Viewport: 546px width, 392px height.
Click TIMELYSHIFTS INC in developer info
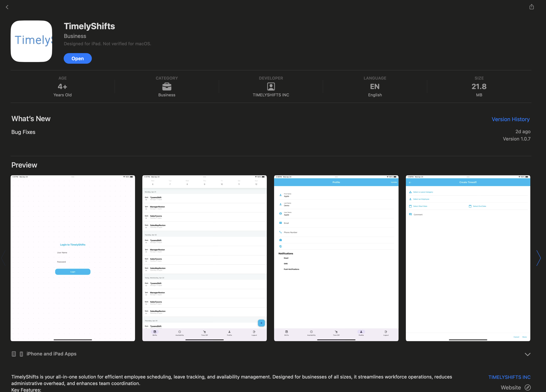(x=271, y=95)
